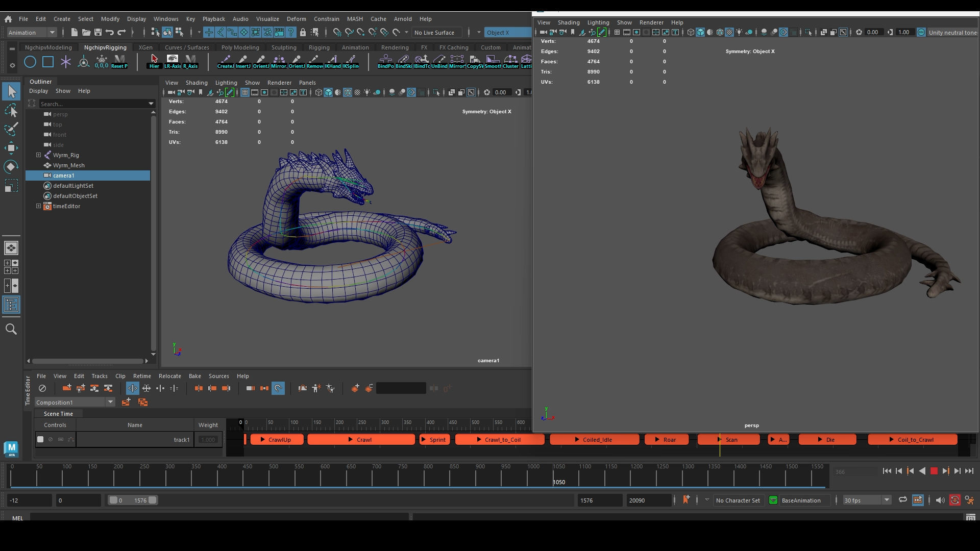Choose the Rotate tool in toolbox
The height and width of the screenshot is (551, 980).
(11, 167)
